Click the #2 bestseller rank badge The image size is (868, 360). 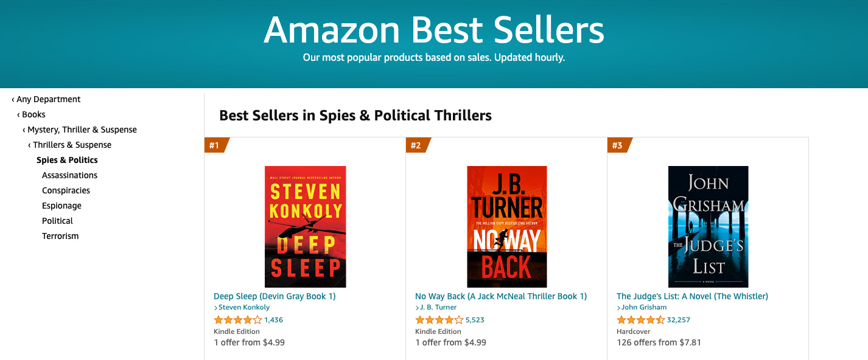coord(416,145)
